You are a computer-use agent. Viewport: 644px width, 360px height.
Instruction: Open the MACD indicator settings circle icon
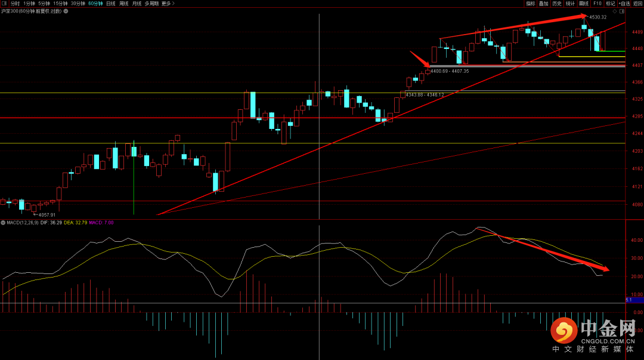pyautogui.click(x=3, y=223)
